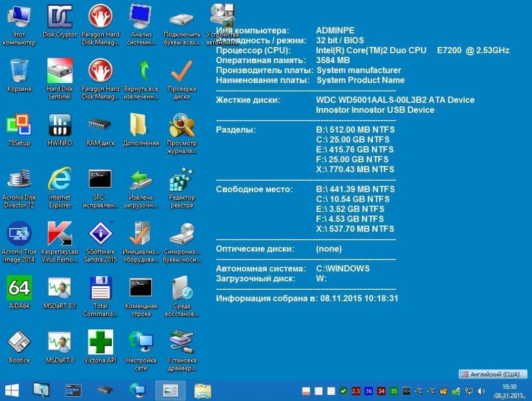
Task: Click the network computer tray icon
Action: 469,391
